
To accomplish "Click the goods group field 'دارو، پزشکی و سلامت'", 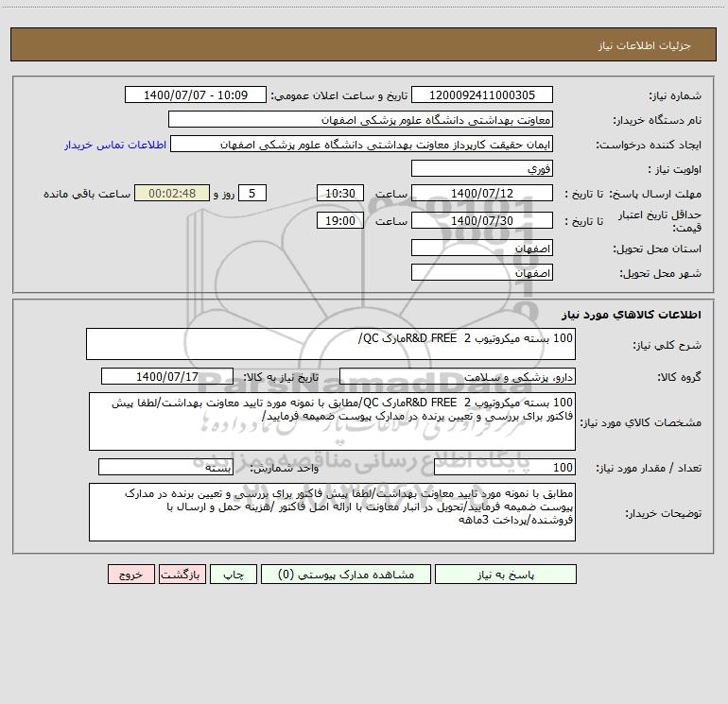I will click(458, 377).
